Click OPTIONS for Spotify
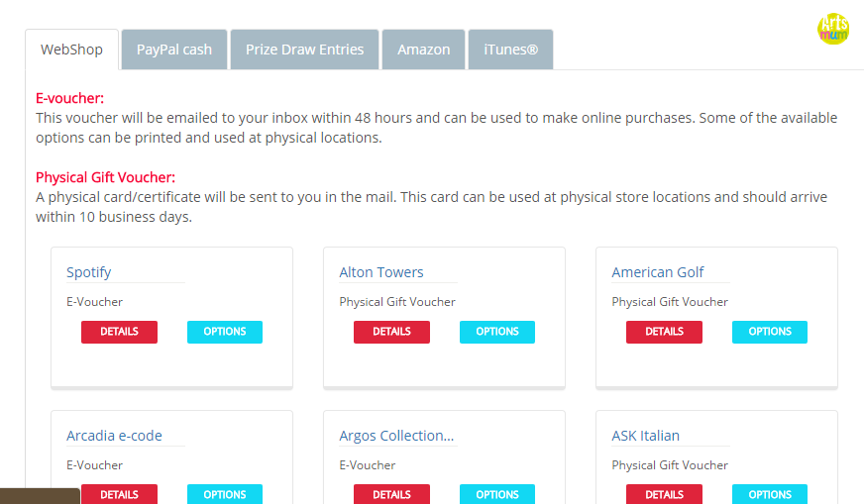 tap(225, 332)
